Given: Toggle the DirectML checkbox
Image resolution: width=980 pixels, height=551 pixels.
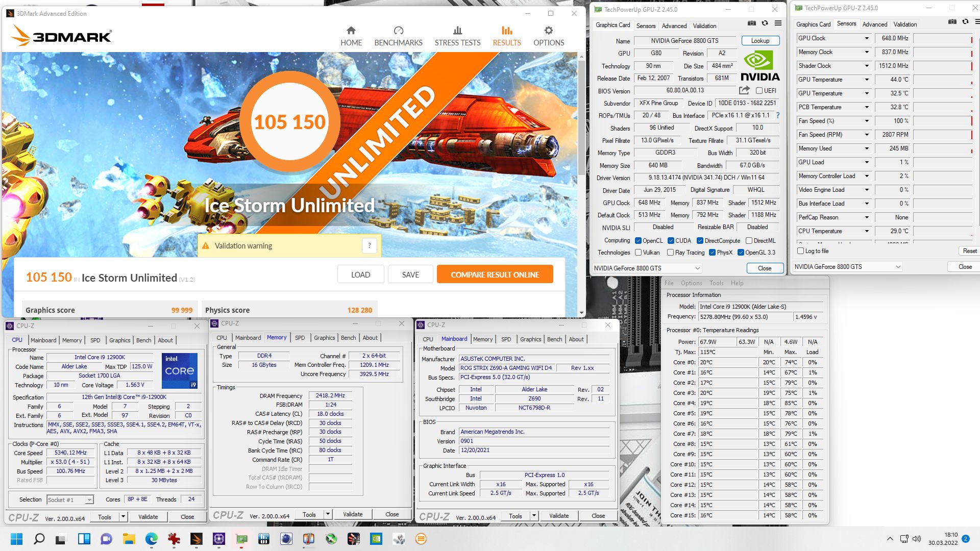Looking at the screenshot, I should pyautogui.click(x=749, y=241).
